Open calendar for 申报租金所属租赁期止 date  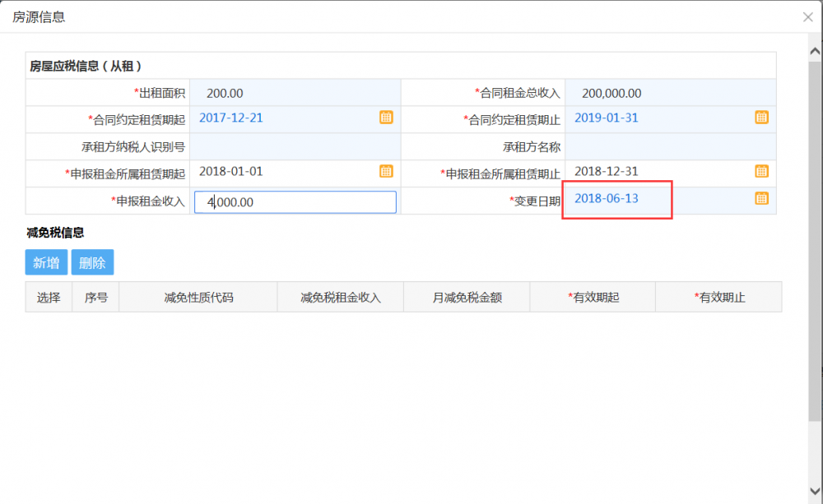coord(761,171)
